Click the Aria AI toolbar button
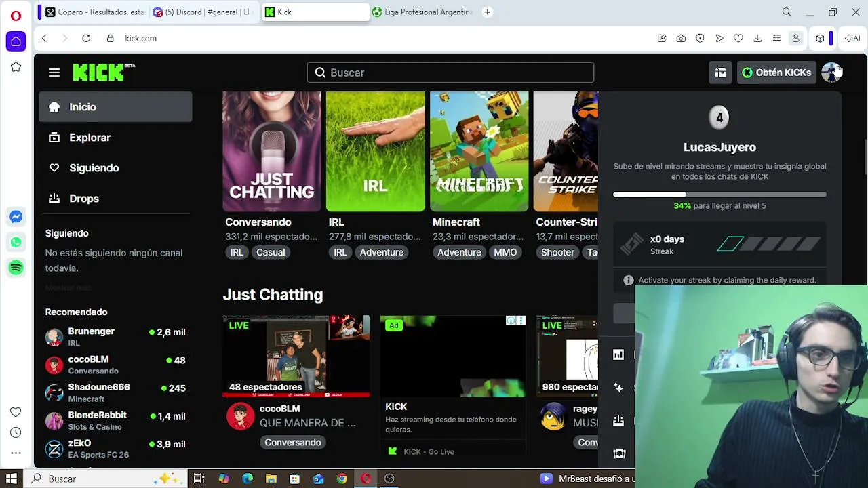The width and height of the screenshot is (868, 488). pyautogui.click(x=852, y=38)
